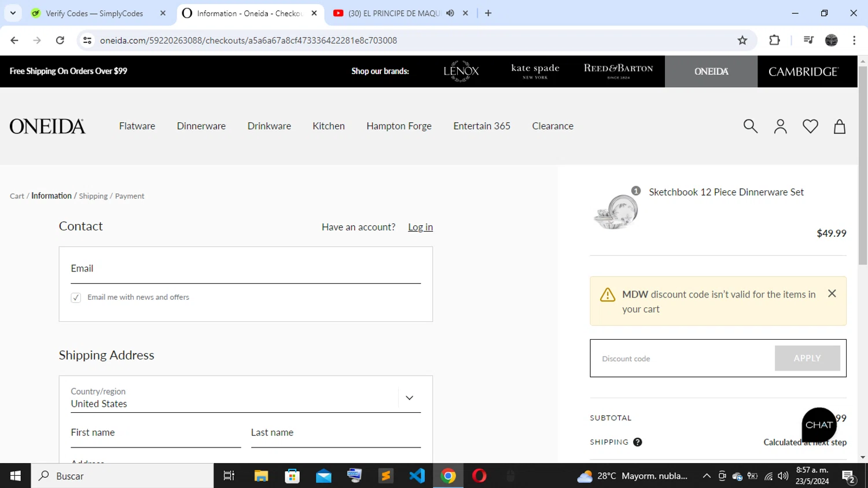This screenshot has width=868, height=488.
Task: Open the browser extensions puzzle icon
Action: coord(774,40)
